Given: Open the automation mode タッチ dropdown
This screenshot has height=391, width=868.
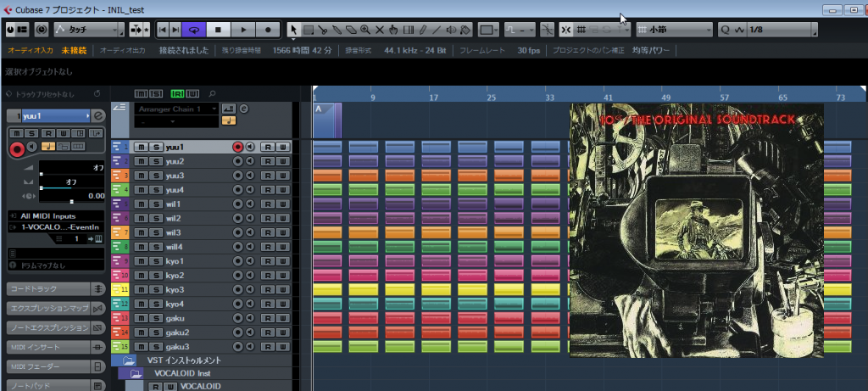Looking at the screenshot, I should coord(89,30).
